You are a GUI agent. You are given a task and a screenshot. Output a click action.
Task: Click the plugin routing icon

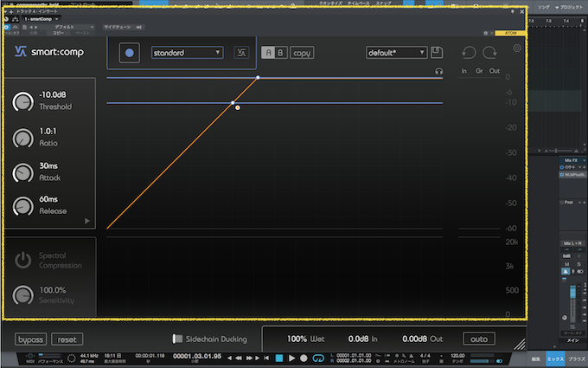[x=16, y=19]
